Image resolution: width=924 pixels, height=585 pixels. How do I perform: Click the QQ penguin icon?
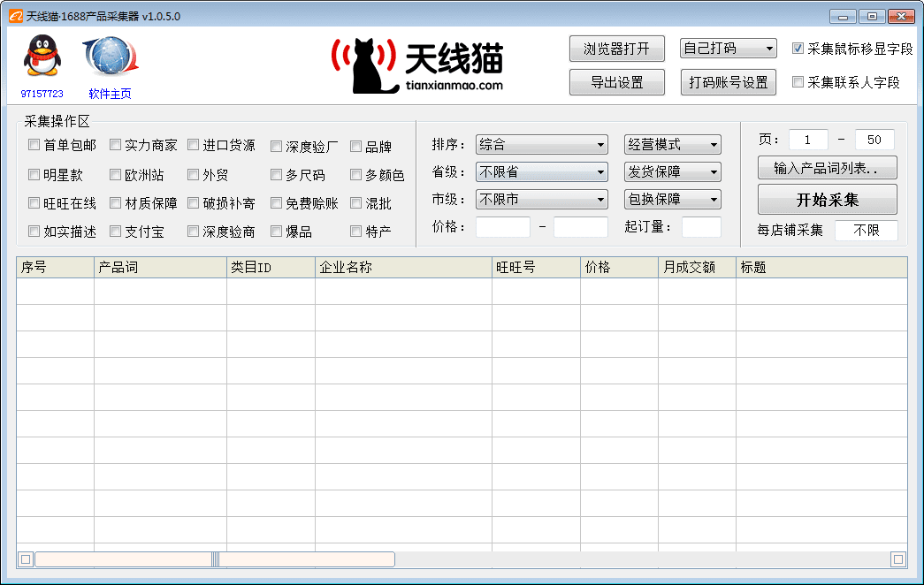tap(42, 56)
